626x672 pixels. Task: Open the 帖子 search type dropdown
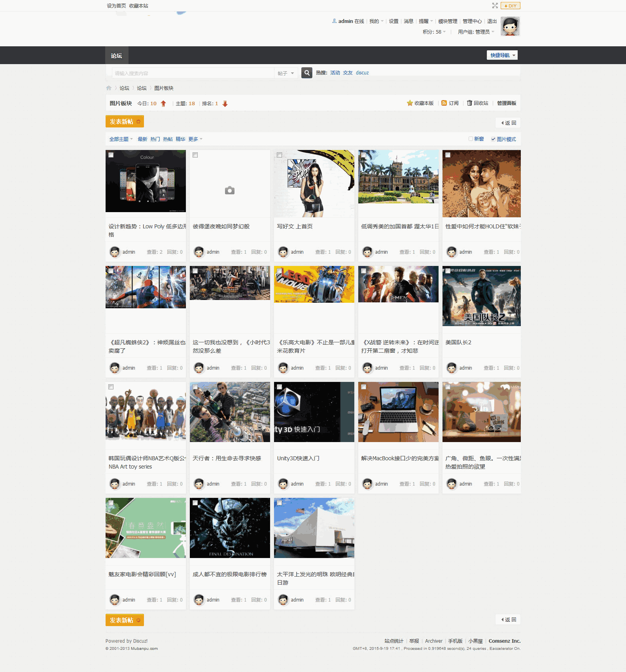(x=286, y=73)
